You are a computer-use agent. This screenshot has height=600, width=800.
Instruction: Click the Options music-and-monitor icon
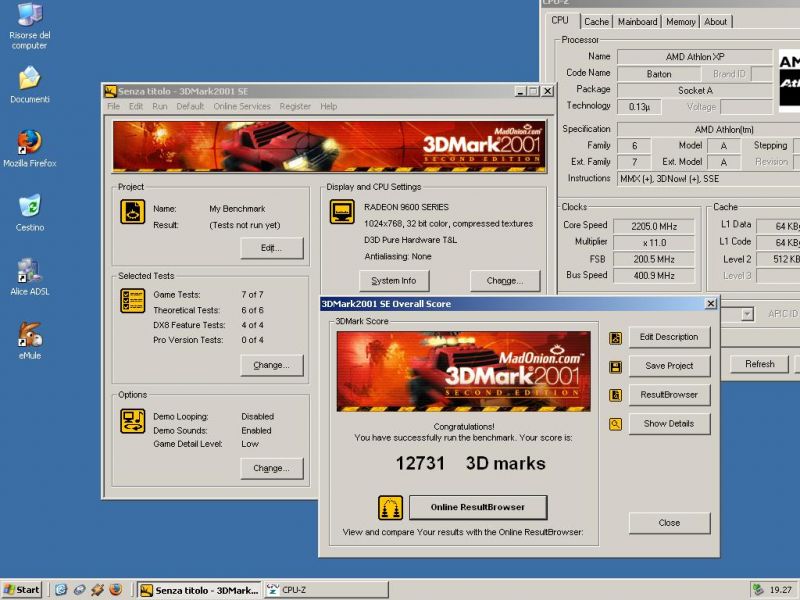coord(133,421)
